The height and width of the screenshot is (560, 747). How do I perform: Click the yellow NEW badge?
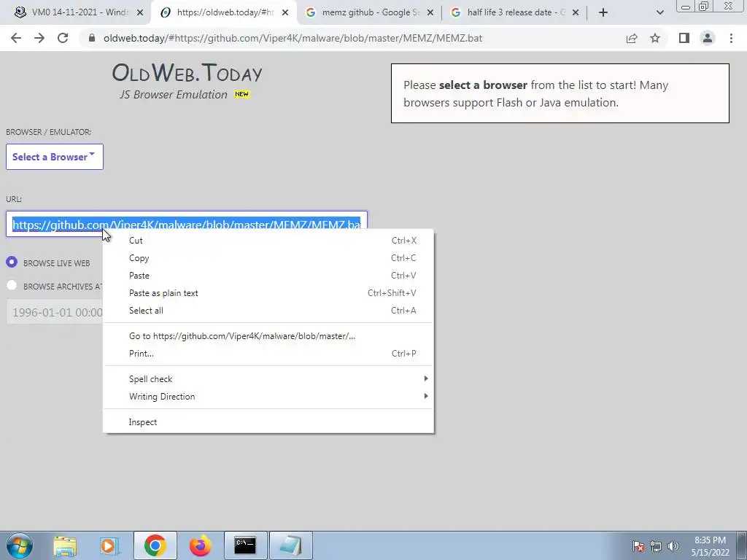241,94
